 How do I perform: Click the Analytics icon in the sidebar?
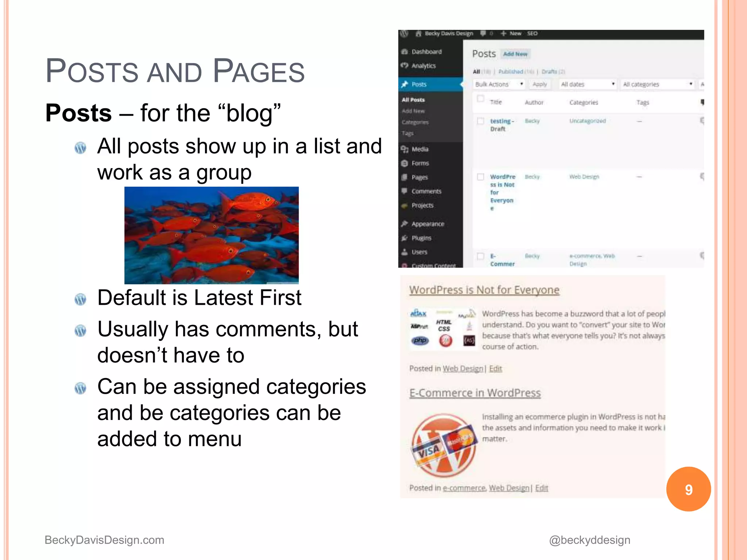(x=404, y=66)
